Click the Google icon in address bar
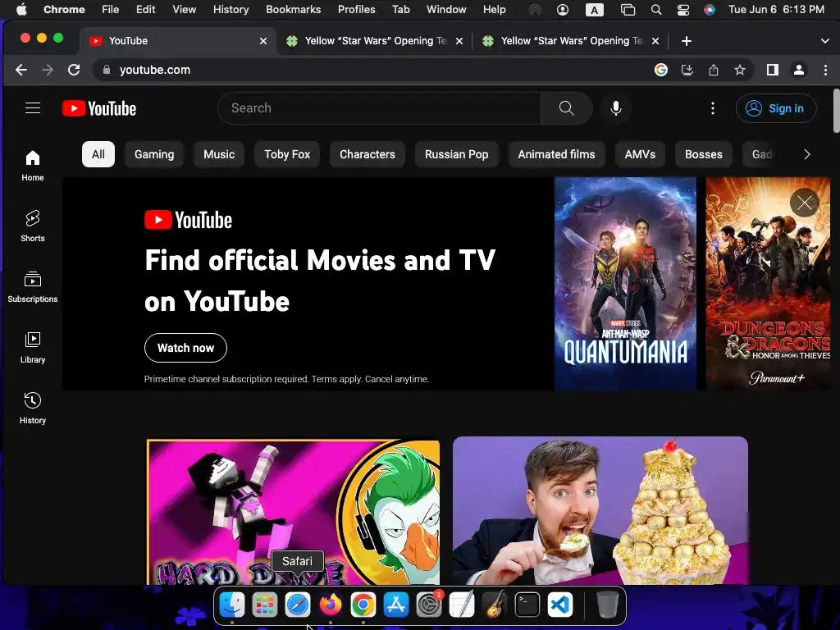 coord(661,70)
